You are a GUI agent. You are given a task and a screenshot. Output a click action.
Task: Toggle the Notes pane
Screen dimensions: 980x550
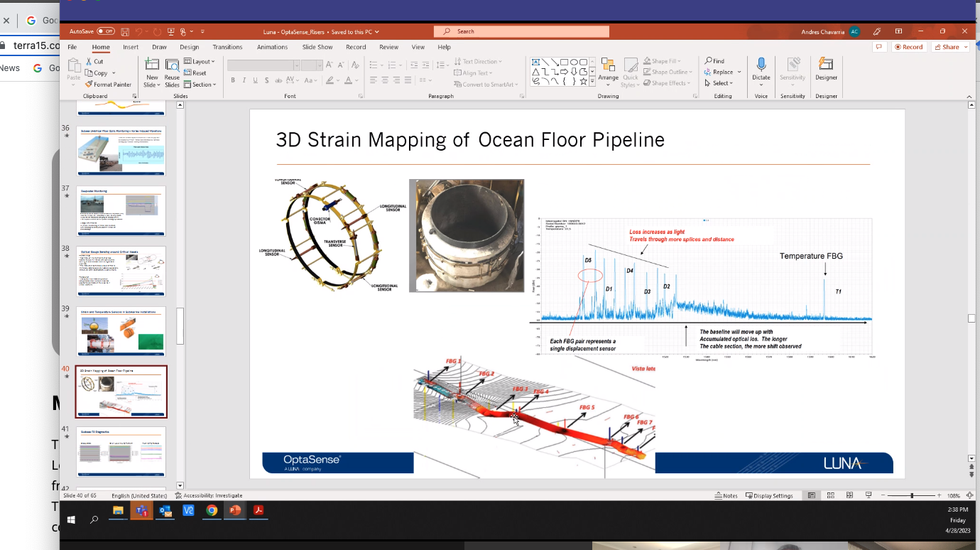click(727, 495)
